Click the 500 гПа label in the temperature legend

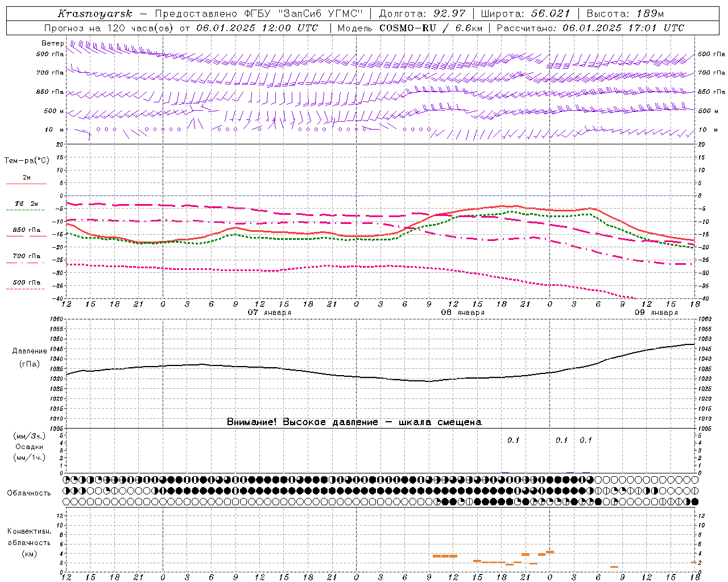(27, 282)
